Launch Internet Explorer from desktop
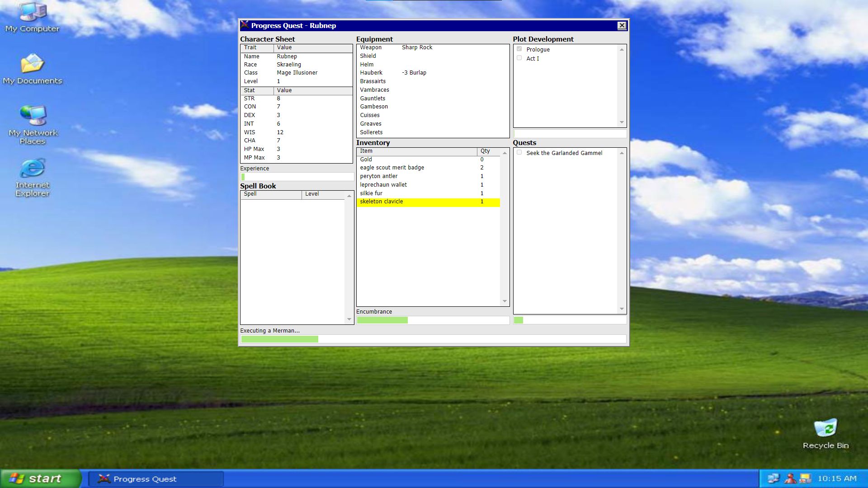Image resolution: width=868 pixels, height=488 pixels. tap(33, 177)
